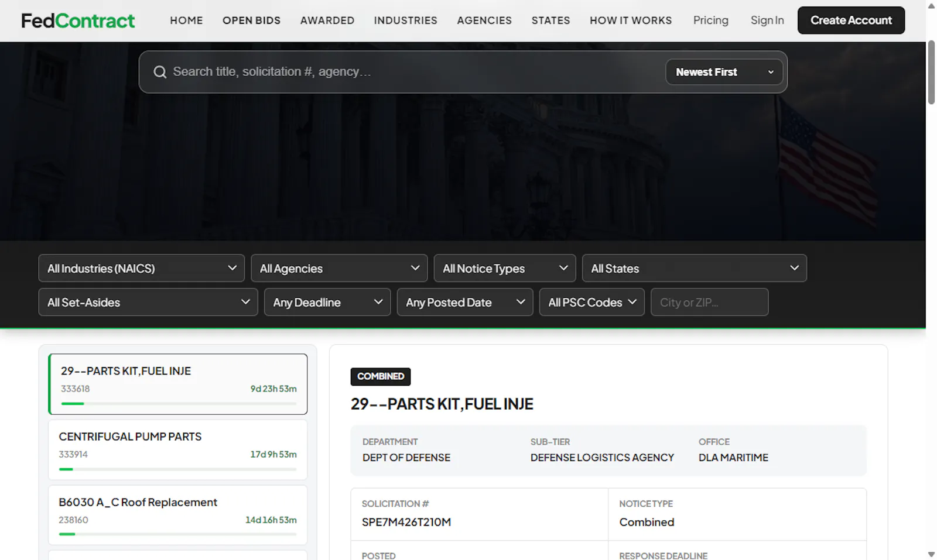The height and width of the screenshot is (560, 937).
Task: Open the STATES page
Action: click(550, 20)
